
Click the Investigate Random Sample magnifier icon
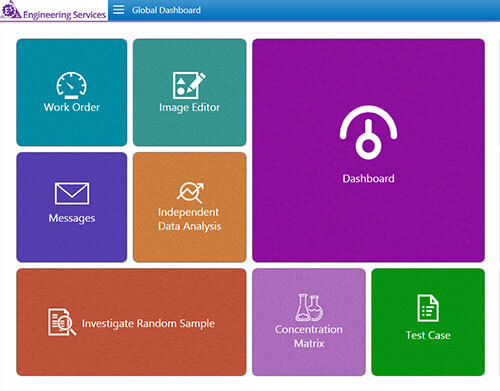pos(62,322)
